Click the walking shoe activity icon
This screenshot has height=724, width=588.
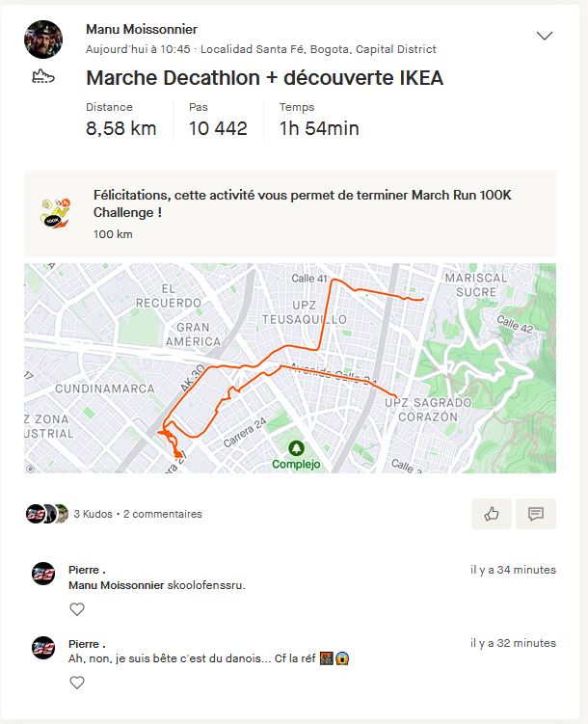click(x=42, y=77)
